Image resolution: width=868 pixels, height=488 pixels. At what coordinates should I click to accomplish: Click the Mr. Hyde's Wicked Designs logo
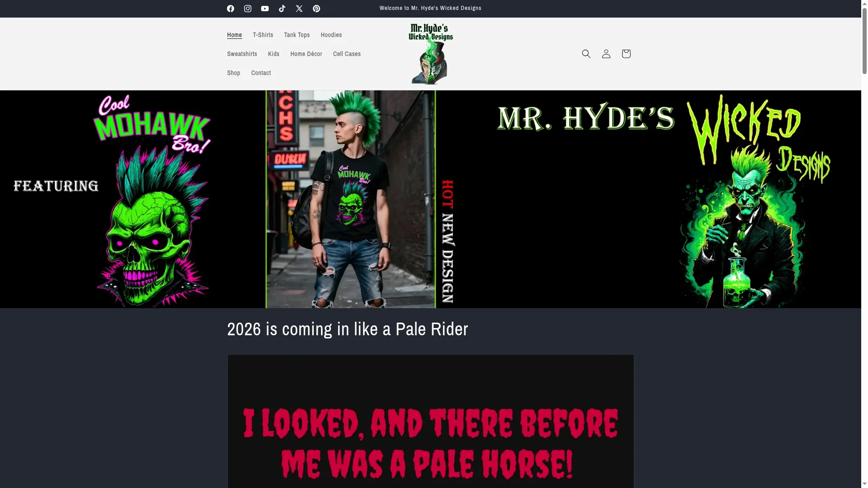[430, 54]
